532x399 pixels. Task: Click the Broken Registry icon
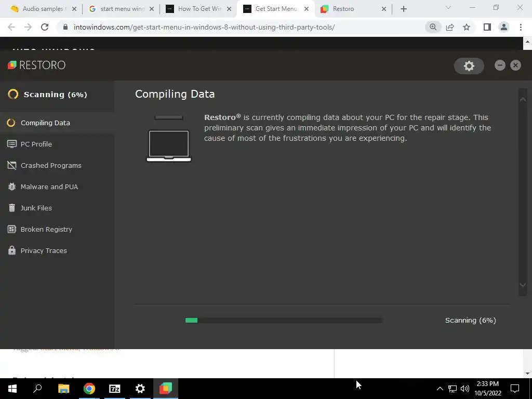(x=11, y=229)
